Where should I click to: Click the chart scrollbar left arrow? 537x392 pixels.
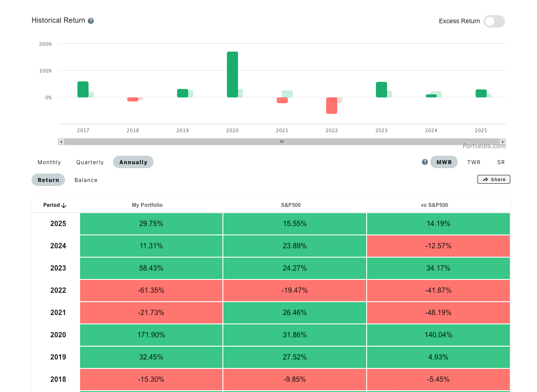coord(61,142)
